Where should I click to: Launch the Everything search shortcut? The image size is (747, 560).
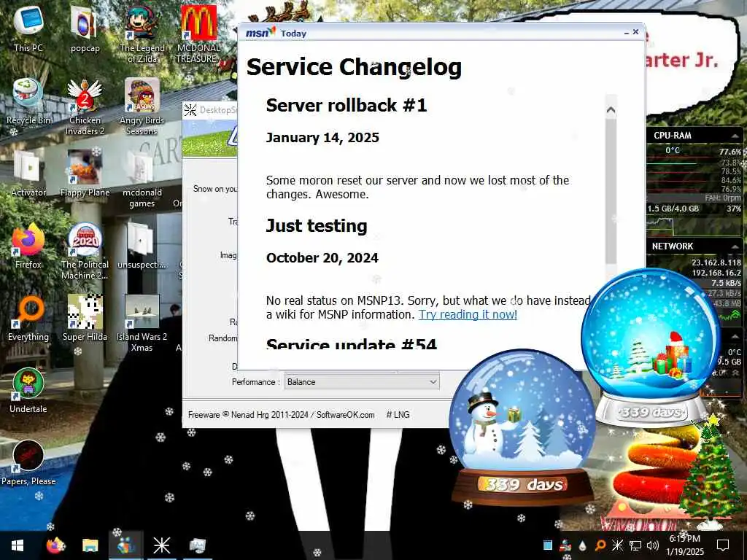(28, 318)
